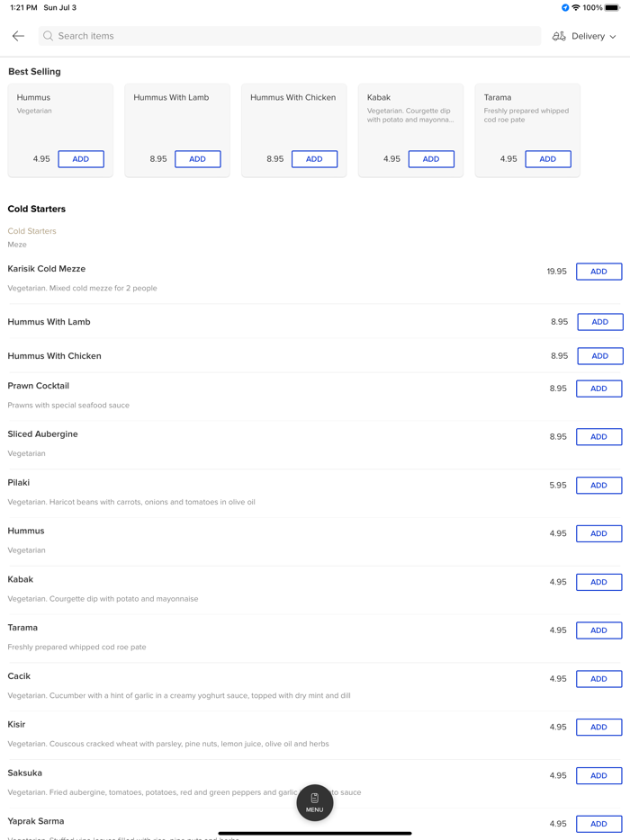Image resolution: width=630 pixels, height=840 pixels.
Task: Tap the location services icon in status bar
Action: click(x=565, y=8)
